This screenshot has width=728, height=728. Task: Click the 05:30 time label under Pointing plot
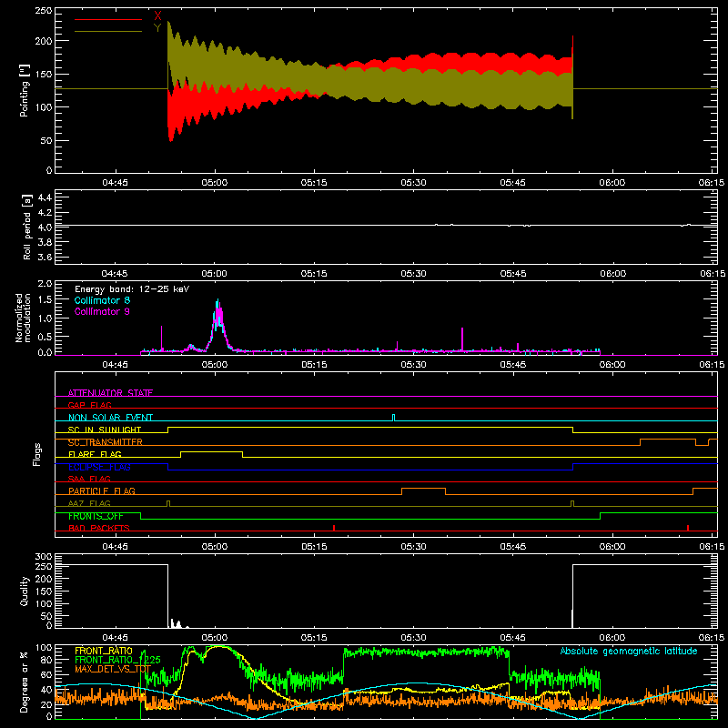[413, 183]
